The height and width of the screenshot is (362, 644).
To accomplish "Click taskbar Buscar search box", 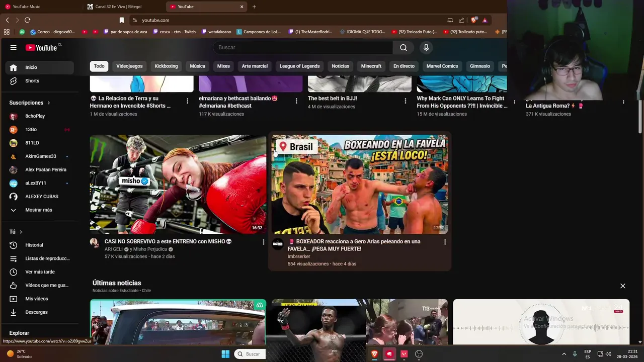I will coord(250,354).
